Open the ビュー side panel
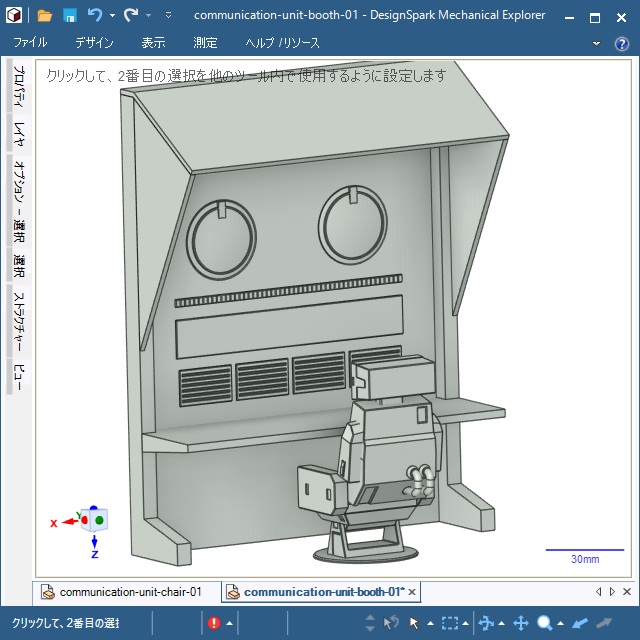 19,376
